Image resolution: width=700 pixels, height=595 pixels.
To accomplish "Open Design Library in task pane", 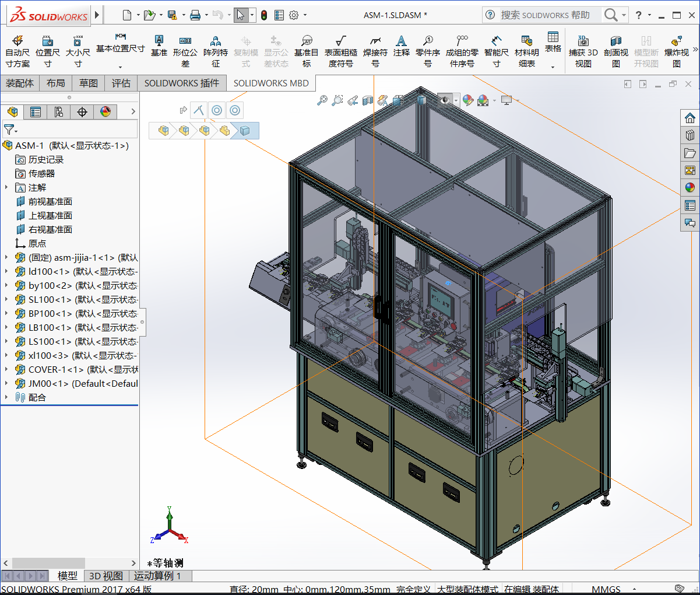I will [690, 135].
